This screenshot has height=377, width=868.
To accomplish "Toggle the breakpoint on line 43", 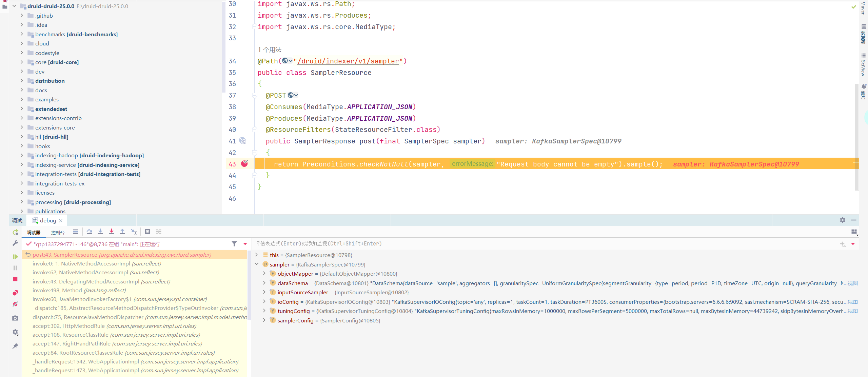I will pyautogui.click(x=244, y=164).
